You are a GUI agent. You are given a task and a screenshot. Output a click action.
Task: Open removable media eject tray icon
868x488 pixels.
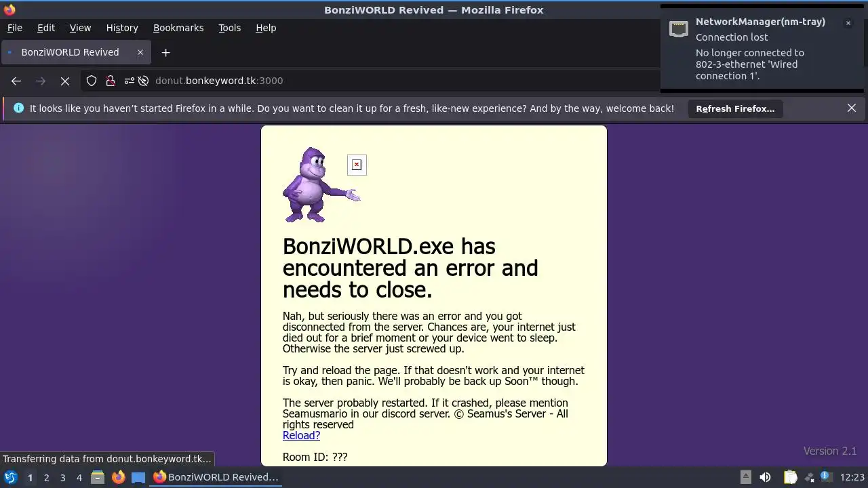point(745,477)
